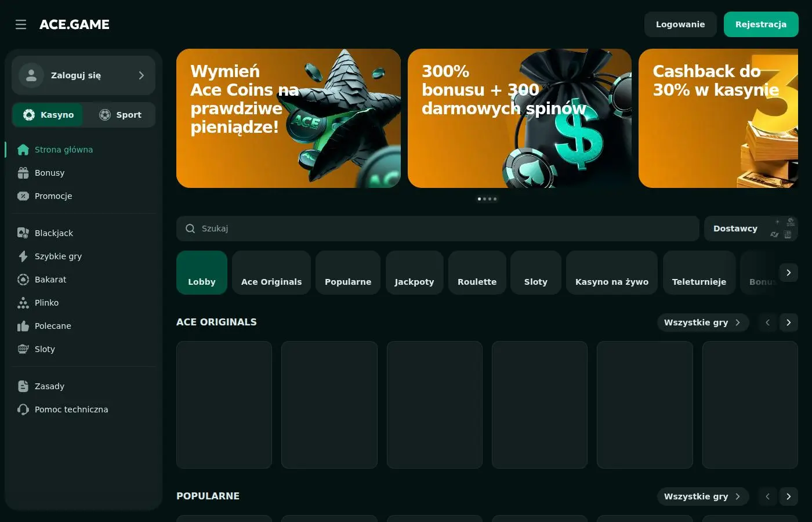
Task: Click the cards icon next to Blackjack
Action: 23,233
